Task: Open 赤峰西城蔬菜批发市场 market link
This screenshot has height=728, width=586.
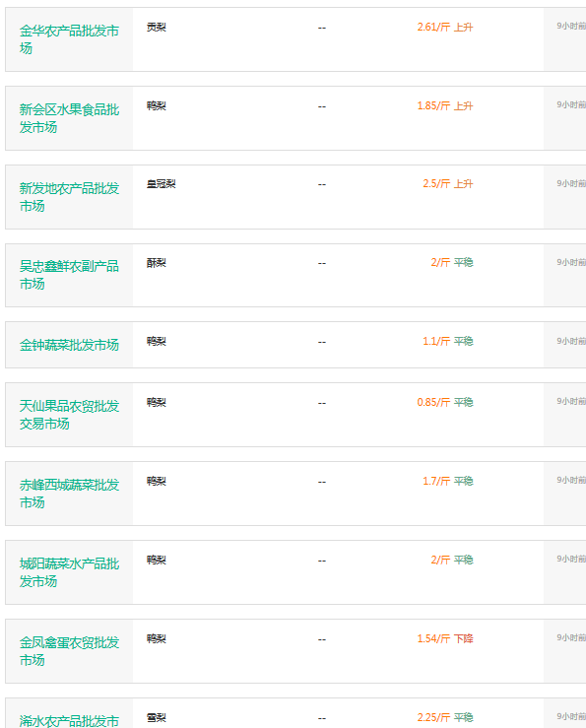Action: (69, 494)
